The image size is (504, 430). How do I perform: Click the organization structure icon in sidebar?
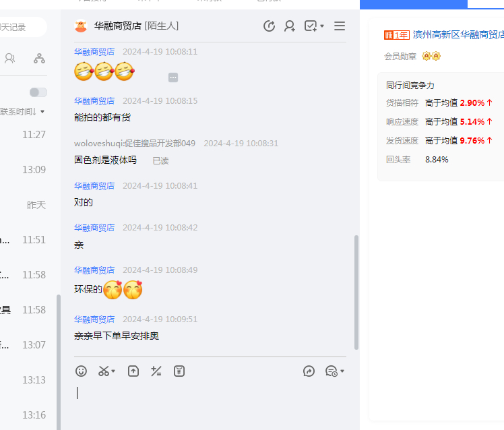[x=40, y=59]
